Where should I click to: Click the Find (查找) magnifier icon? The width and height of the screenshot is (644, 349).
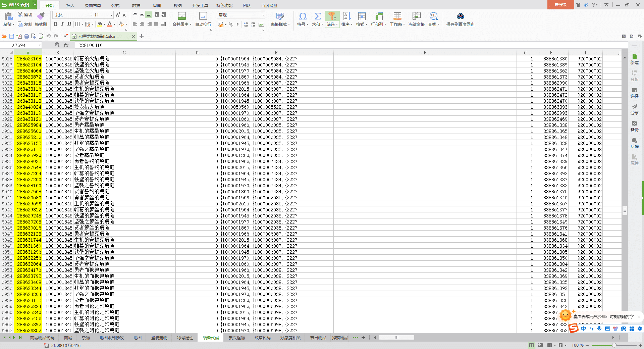pos(433,16)
